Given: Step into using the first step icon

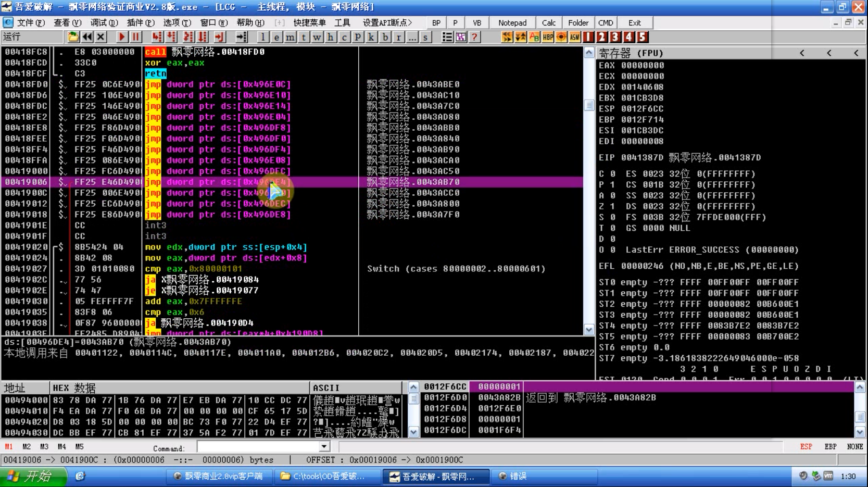Looking at the screenshot, I should pos(157,37).
